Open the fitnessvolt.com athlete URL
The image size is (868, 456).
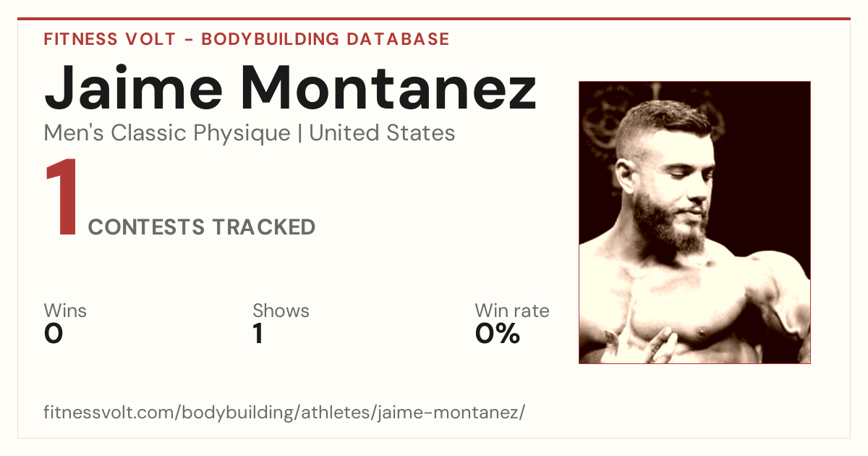coord(284,413)
